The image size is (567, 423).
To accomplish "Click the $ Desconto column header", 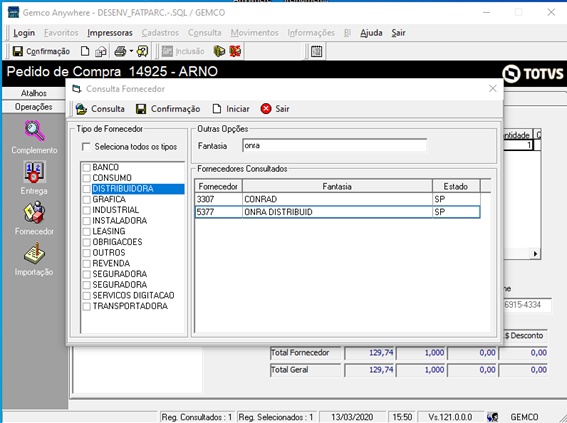I will click(x=525, y=336).
